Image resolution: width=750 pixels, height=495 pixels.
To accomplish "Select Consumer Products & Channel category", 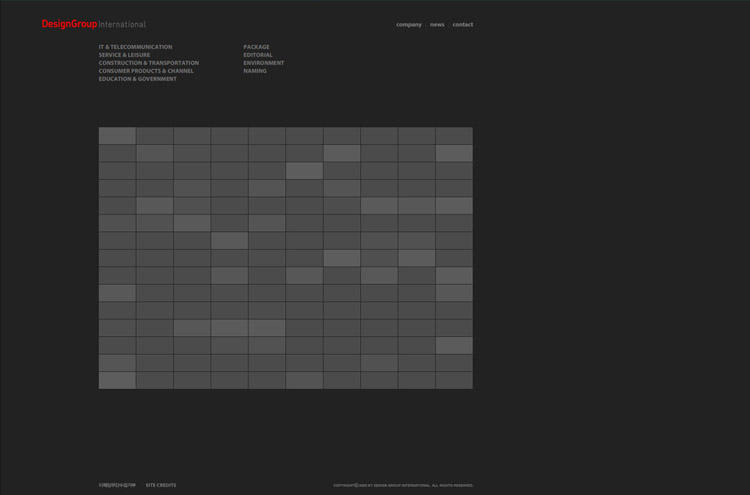I will [146, 71].
